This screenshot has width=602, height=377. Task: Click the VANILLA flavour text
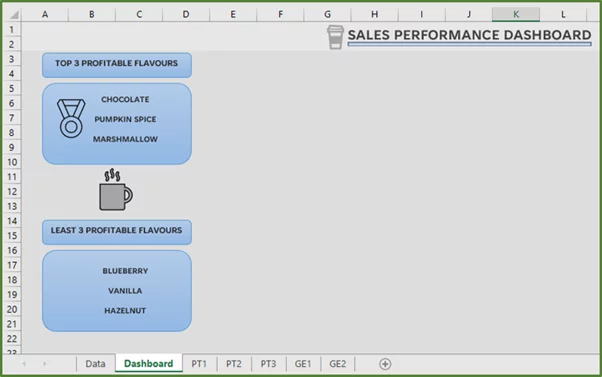coord(125,291)
